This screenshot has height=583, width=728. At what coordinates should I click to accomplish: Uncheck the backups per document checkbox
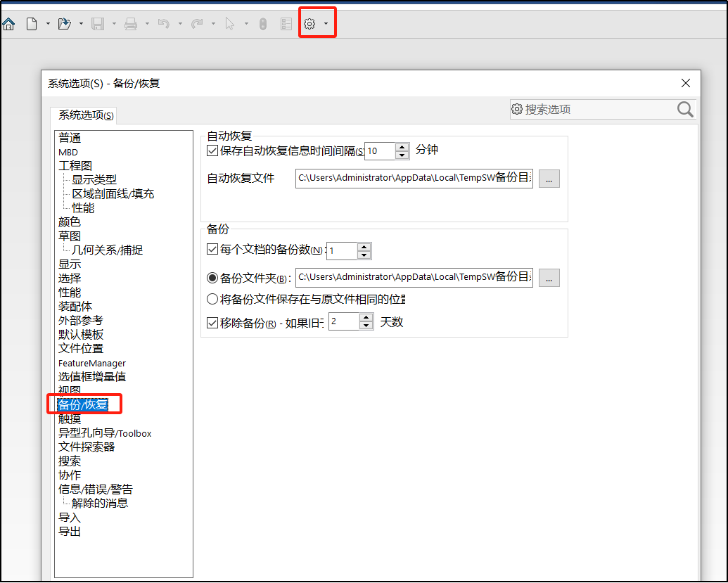212,249
